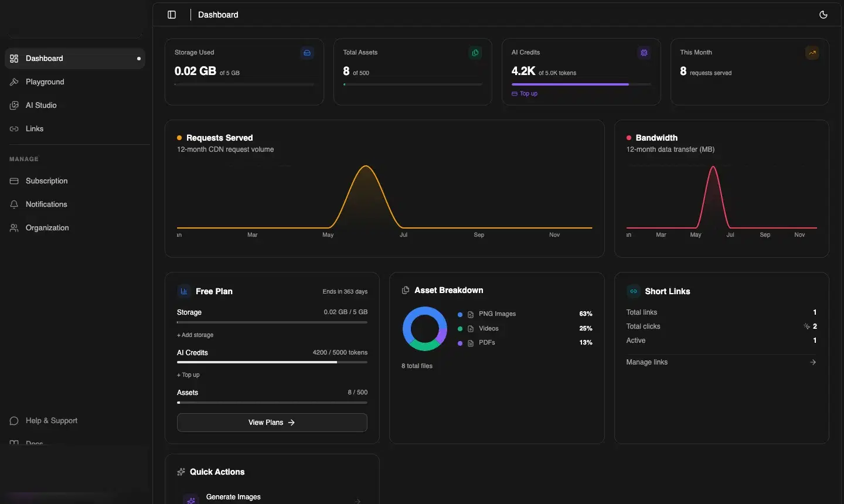Click the Quick Actions sparkle icon

[181, 472]
